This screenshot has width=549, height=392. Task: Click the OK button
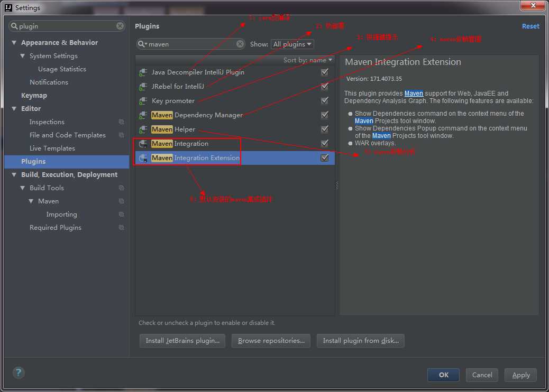tap(443, 375)
